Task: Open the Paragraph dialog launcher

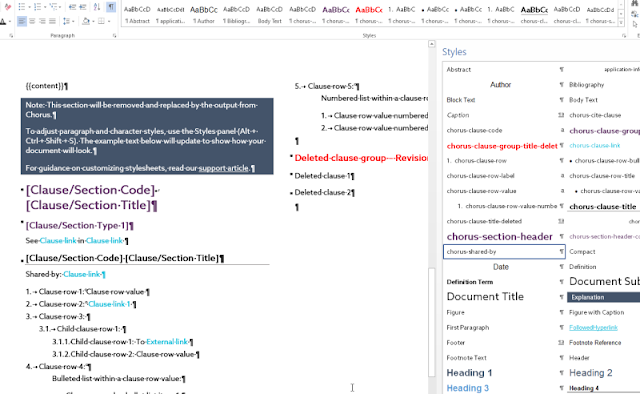Action: (x=114, y=36)
